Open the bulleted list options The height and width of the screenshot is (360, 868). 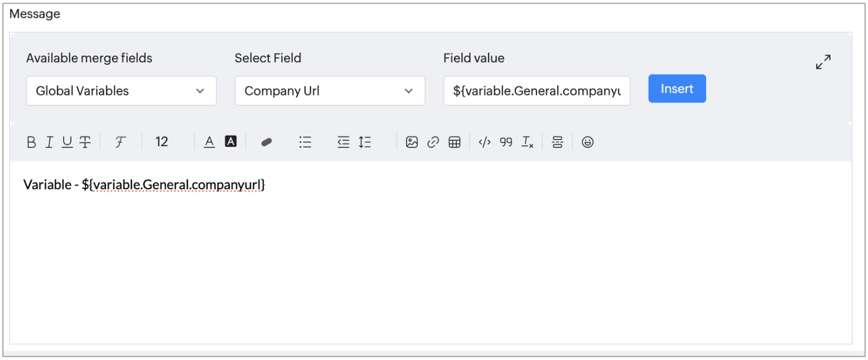click(x=305, y=142)
